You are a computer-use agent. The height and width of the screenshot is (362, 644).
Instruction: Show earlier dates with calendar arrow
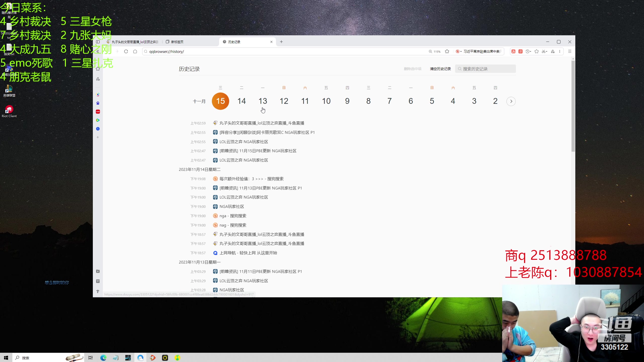click(x=511, y=101)
